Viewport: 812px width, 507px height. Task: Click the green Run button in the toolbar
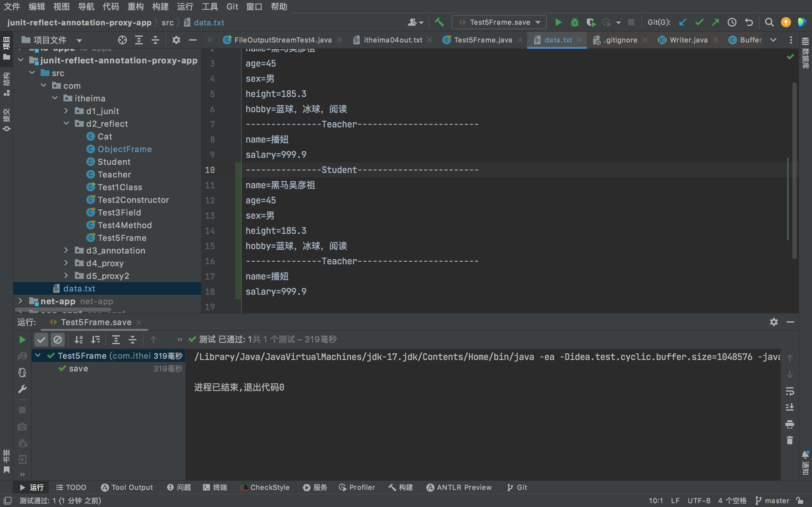[558, 22]
